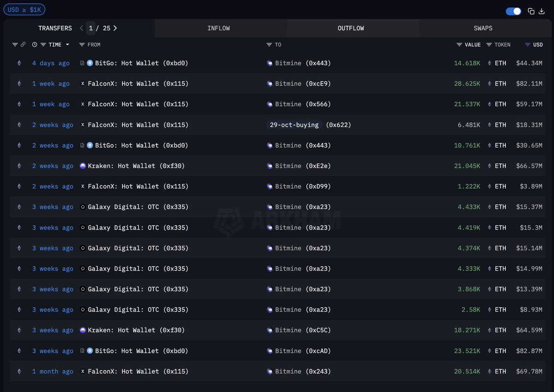
Task: Open the TO column filter
Action: (x=269, y=45)
